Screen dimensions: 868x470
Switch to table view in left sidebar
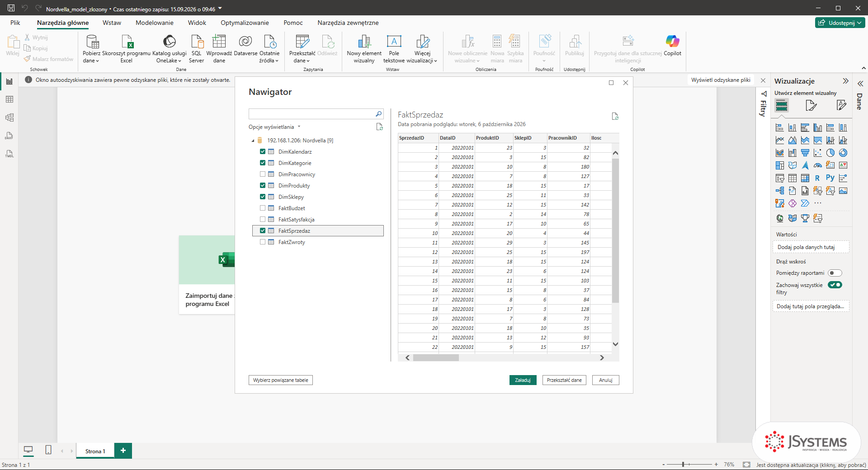point(9,99)
